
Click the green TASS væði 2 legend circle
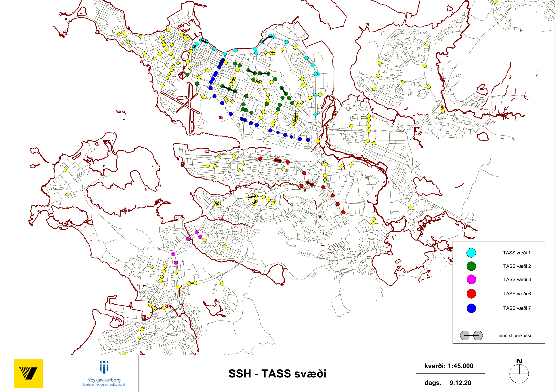(471, 266)
